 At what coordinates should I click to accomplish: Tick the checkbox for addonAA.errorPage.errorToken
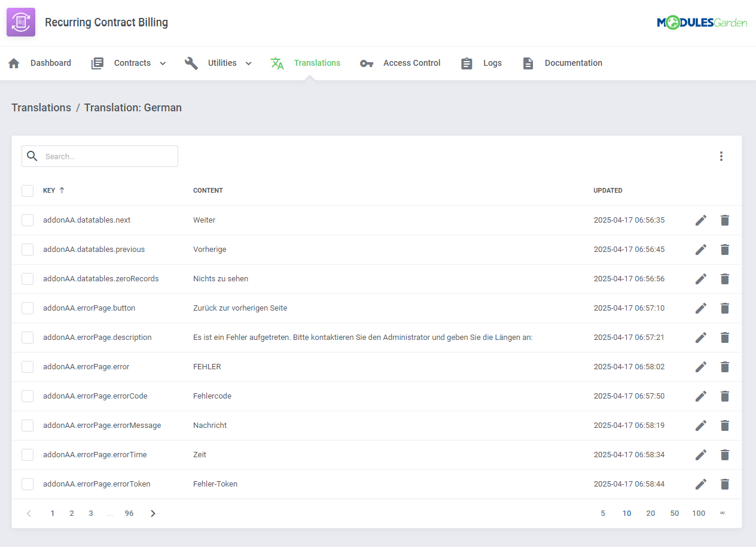28,484
